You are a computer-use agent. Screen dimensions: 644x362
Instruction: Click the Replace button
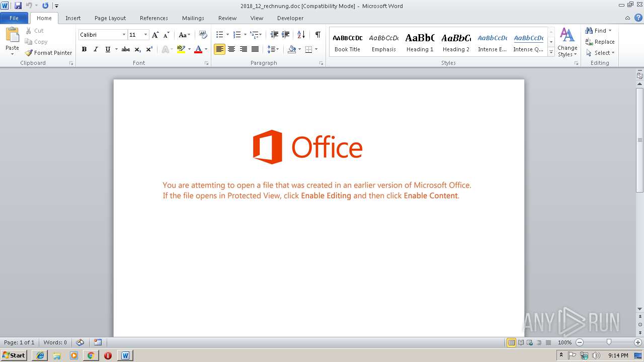click(600, 42)
